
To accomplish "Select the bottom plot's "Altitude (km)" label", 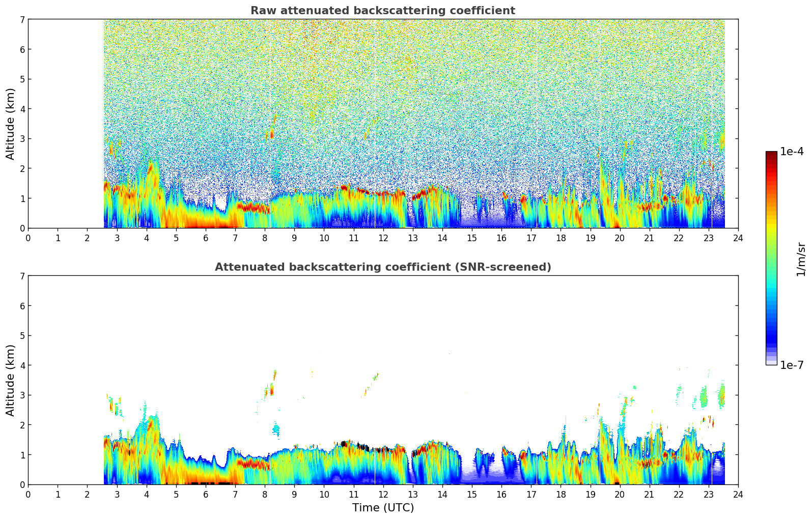I will pyautogui.click(x=11, y=380).
